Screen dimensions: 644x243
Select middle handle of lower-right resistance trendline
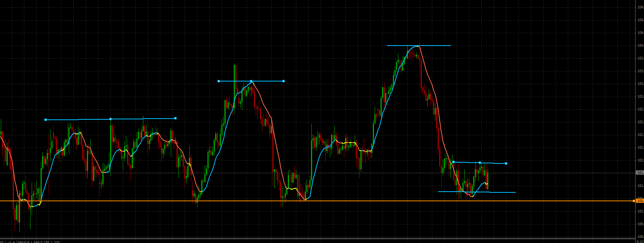(480, 163)
